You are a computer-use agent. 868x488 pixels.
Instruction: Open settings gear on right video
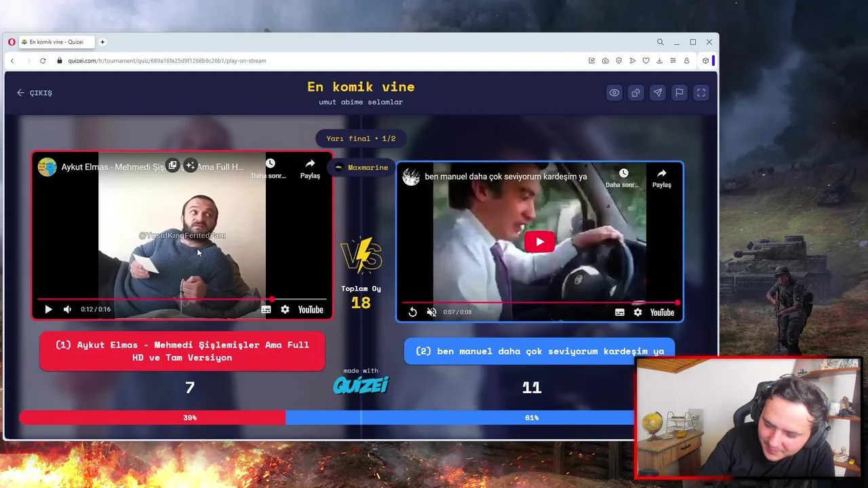tap(637, 312)
